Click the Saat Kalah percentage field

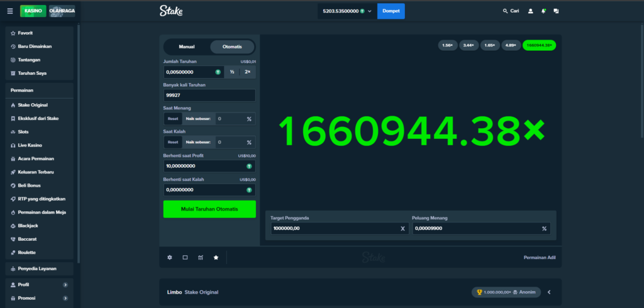click(235, 142)
